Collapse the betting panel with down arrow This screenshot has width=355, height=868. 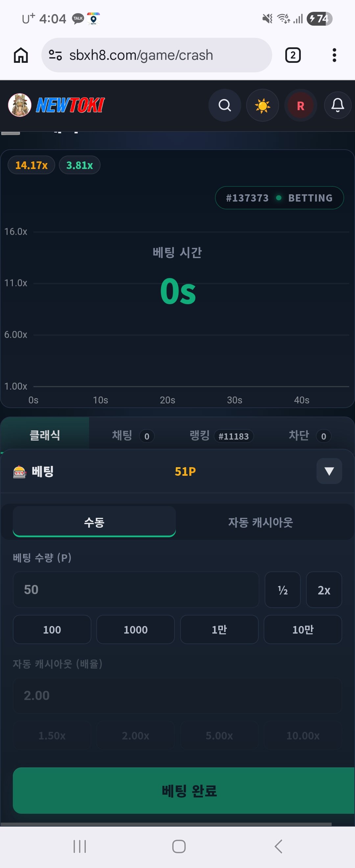[329, 471]
